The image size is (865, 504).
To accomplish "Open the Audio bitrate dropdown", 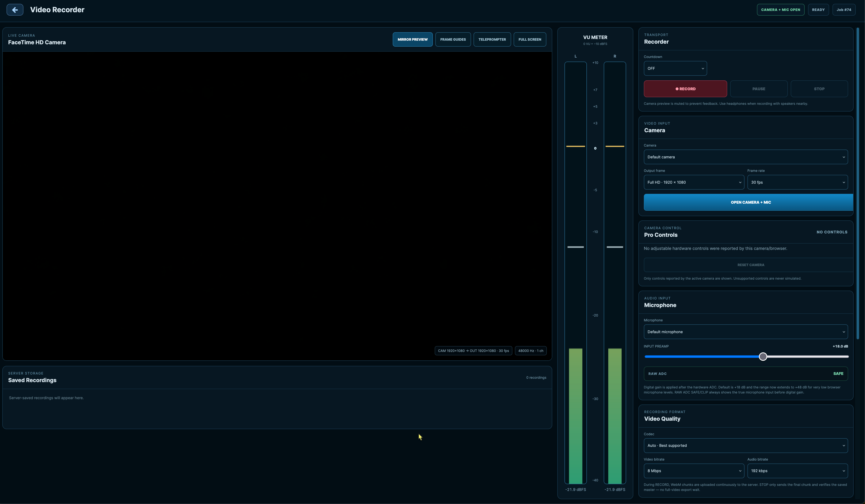I will pos(797,471).
